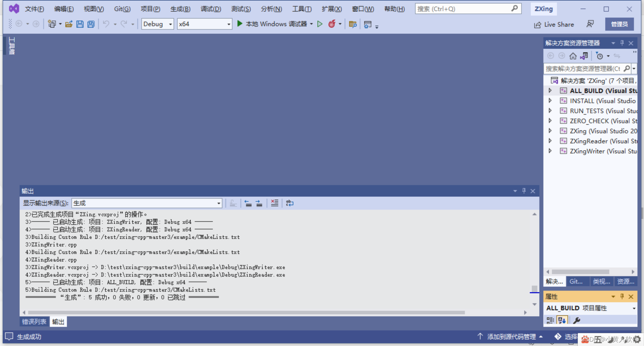Open output source dropdown showing 生成
Viewport: 644px width, 346px height.
pyautogui.click(x=147, y=203)
